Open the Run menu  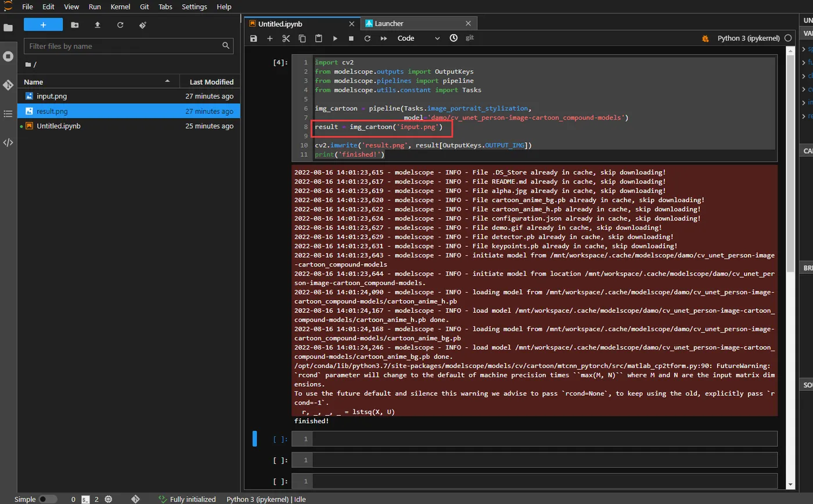point(95,6)
